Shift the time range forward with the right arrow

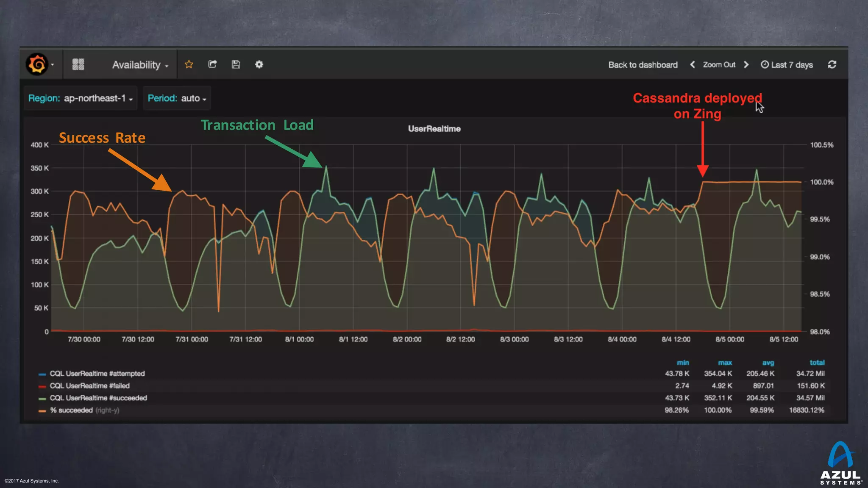(746, 64)
